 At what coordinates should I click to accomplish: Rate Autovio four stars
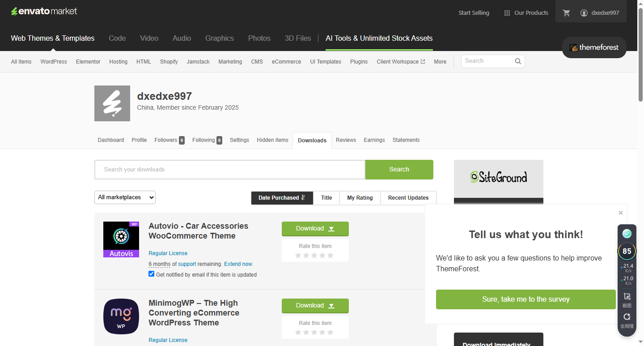(x=322, y=255)
